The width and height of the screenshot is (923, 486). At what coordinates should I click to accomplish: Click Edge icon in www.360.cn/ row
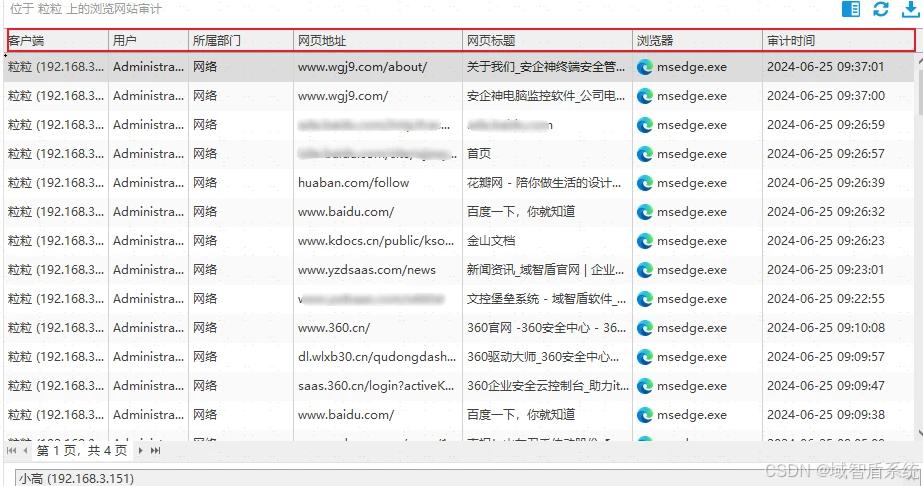click(645, 328)
